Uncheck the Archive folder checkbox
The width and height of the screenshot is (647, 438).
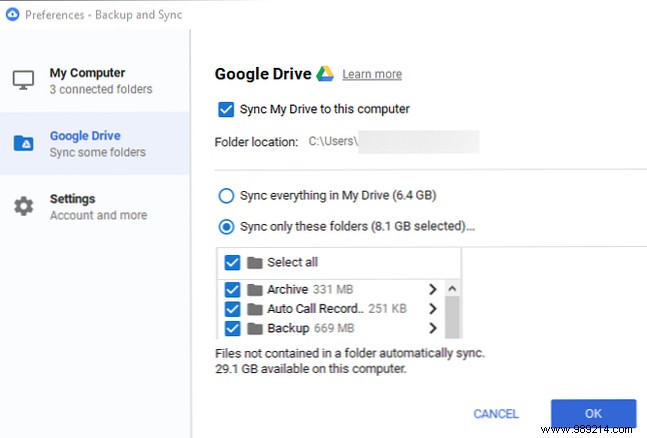(x=232, y=290)
